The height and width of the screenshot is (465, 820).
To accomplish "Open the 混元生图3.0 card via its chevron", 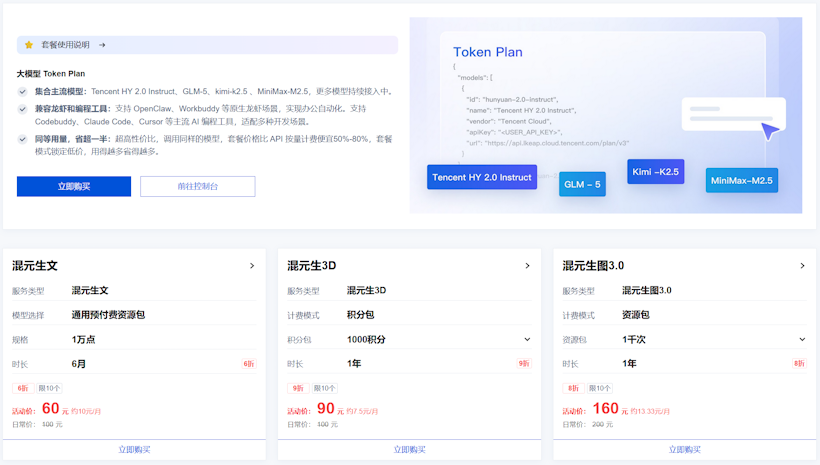I will pyautogui.click(x=802, y=266).
